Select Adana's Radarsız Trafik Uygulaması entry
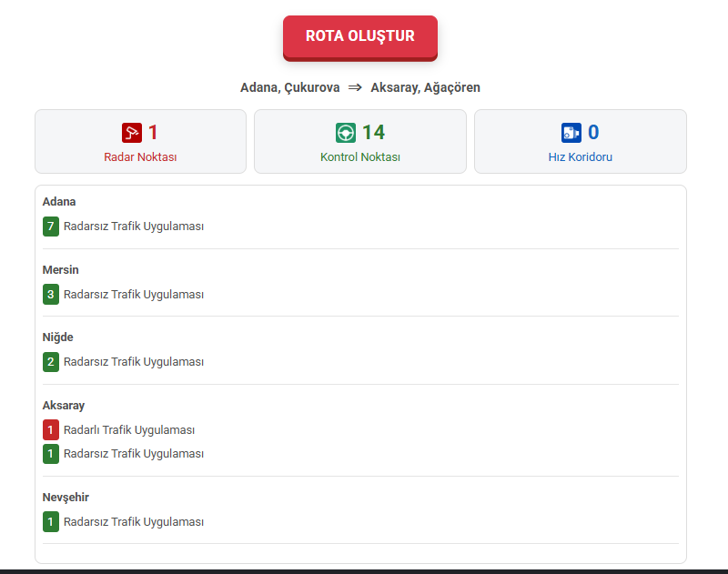Viewport: 728px width, 574px height. [134, 227]
